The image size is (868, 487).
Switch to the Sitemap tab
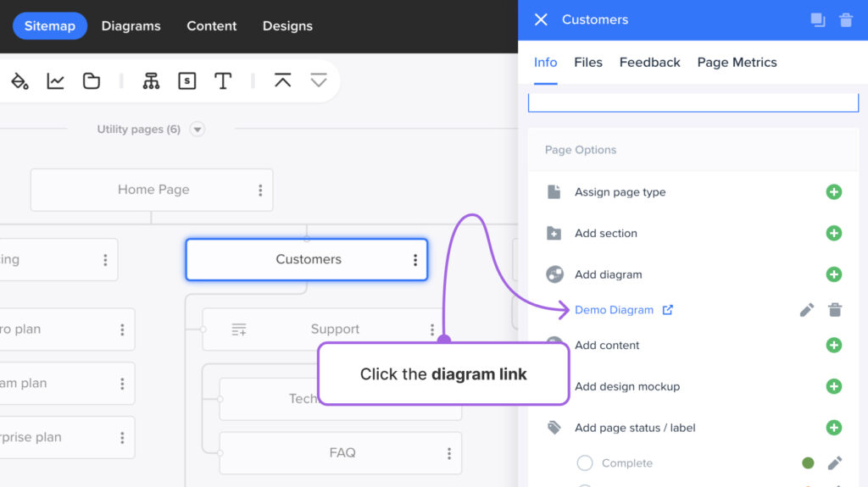tap(50, 26)
